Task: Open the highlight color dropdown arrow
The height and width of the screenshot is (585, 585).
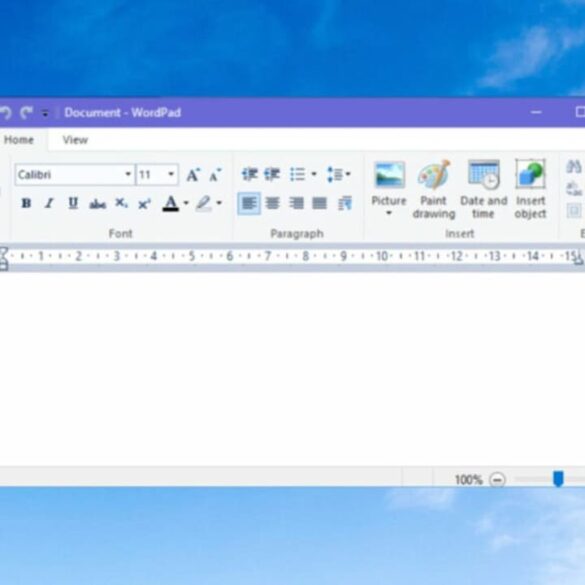Action: click(x=219, y=203)
